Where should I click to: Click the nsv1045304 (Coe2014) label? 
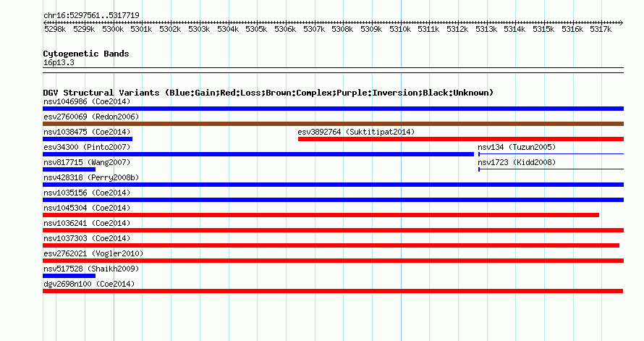tap(87, 208)
